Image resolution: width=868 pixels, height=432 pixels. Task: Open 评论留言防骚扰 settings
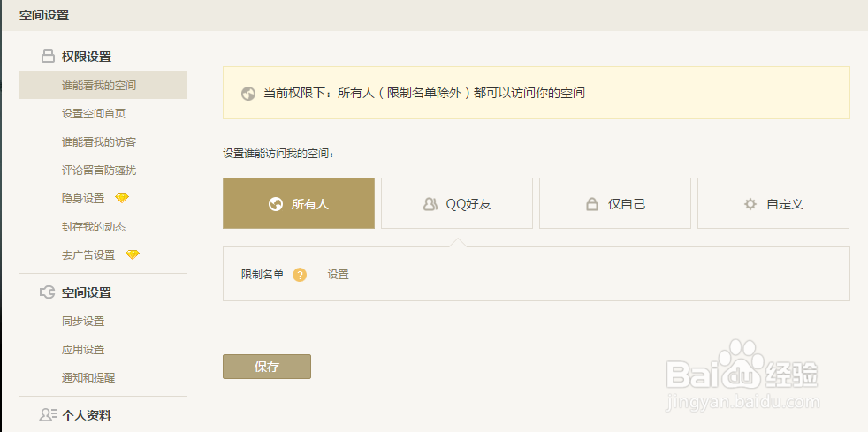99,170
